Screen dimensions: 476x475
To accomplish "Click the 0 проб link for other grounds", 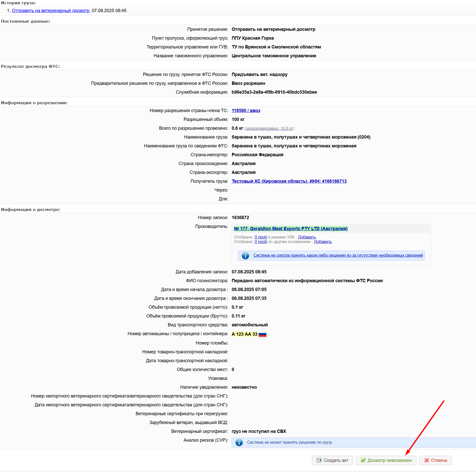I will pyautogui.click(x=260, y=242).
